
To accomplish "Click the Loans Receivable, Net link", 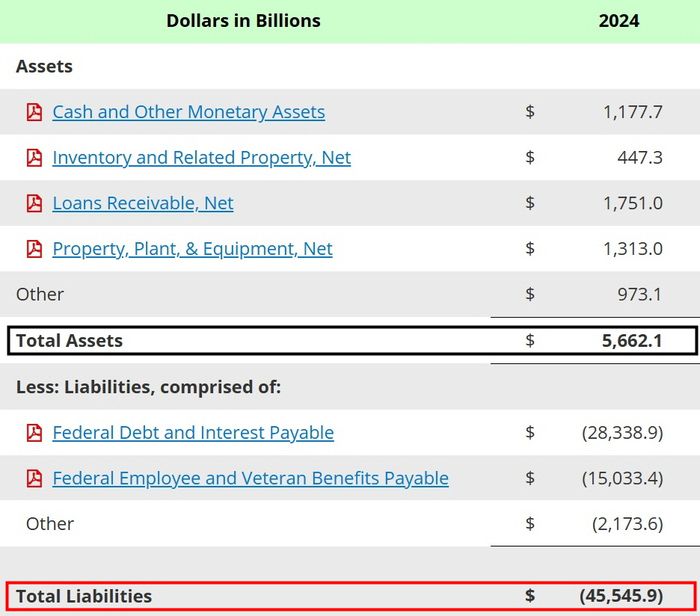I will [142, 204].
